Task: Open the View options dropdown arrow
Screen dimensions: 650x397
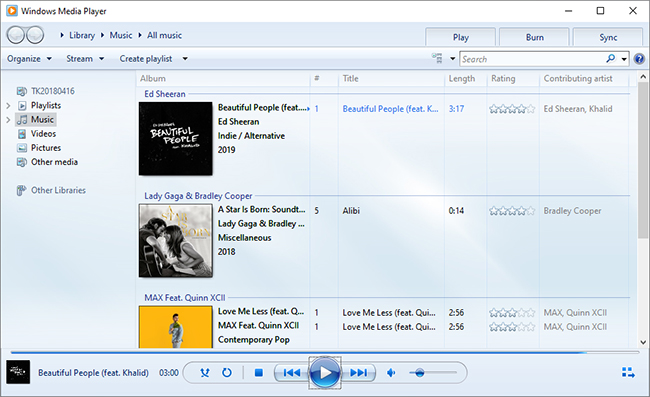Action: click(453, 58)
